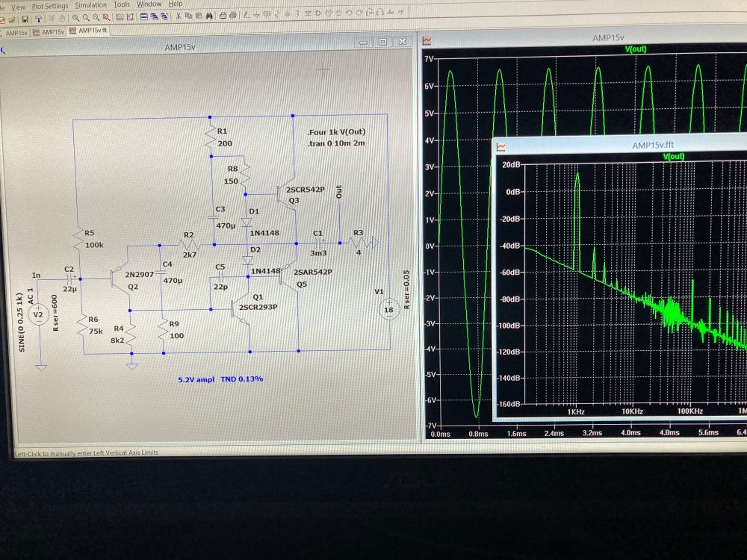Click the V(out) label in the FFT window
The image size is (747, 560).
pos(674,157)
